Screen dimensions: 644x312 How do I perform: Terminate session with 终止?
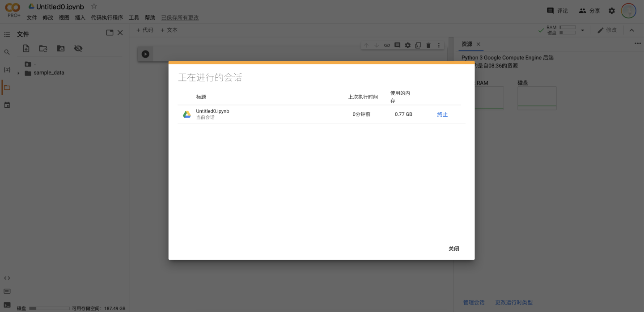[442, 114]
